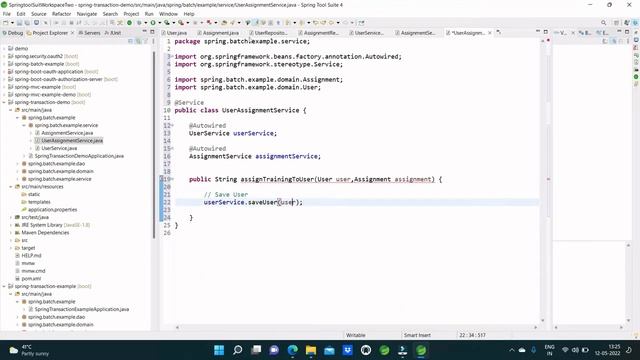
Task: Toggle code folding at line 15
Action: coord(172,149)
